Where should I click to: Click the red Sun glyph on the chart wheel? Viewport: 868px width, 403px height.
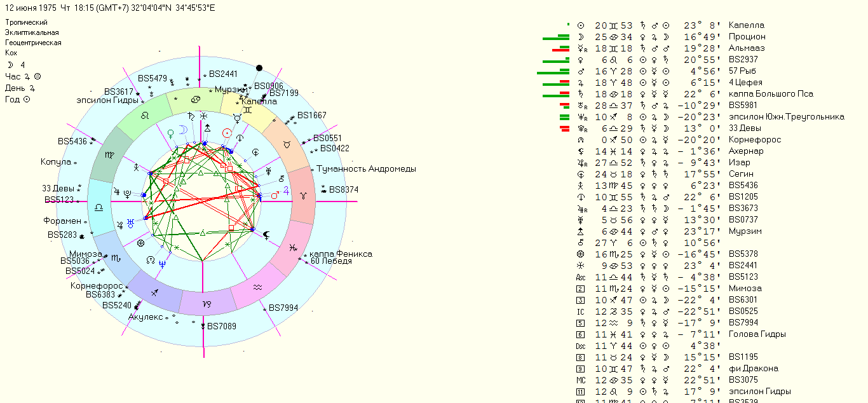(x=227, y=133)
